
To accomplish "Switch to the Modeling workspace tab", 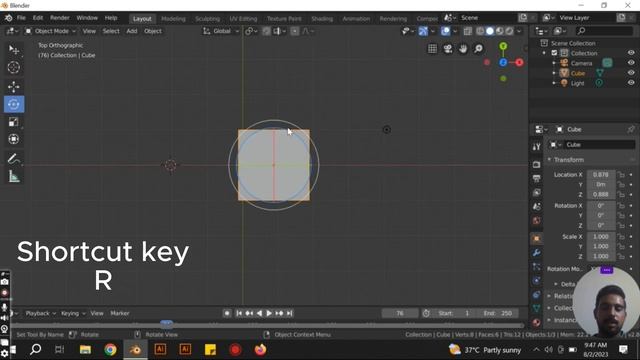I will (x=173, y=19).
